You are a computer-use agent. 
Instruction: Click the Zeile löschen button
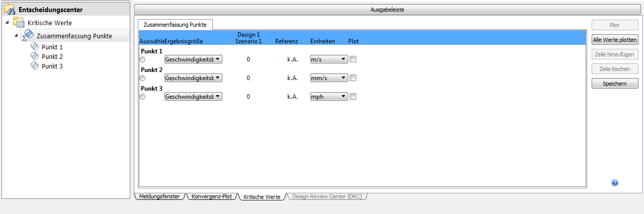(615, 69)
